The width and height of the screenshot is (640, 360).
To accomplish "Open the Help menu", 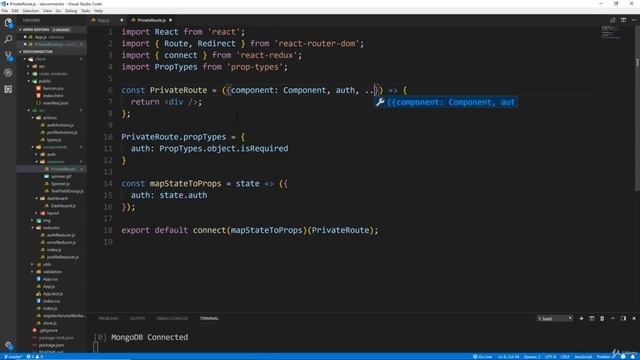I will click(98, 11).
